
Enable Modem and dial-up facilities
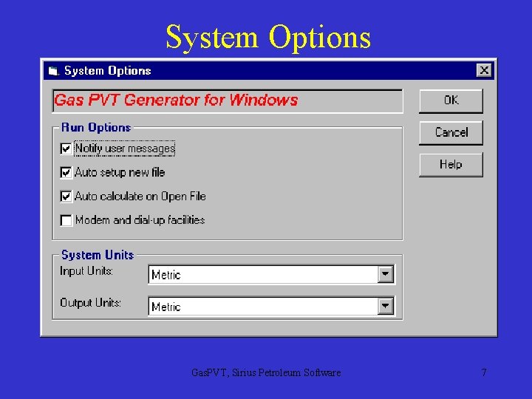point(66,220)
